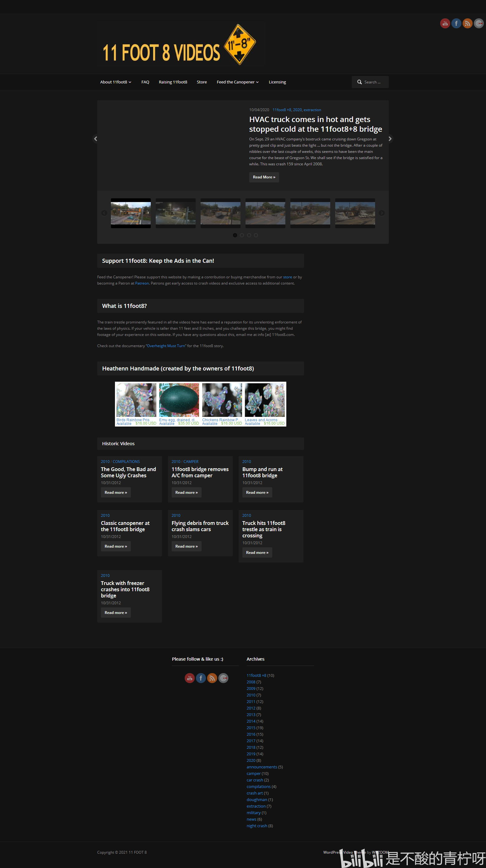Open the 2019 archive link
This screenshot has height=868, width=486.
click(251, 754)
